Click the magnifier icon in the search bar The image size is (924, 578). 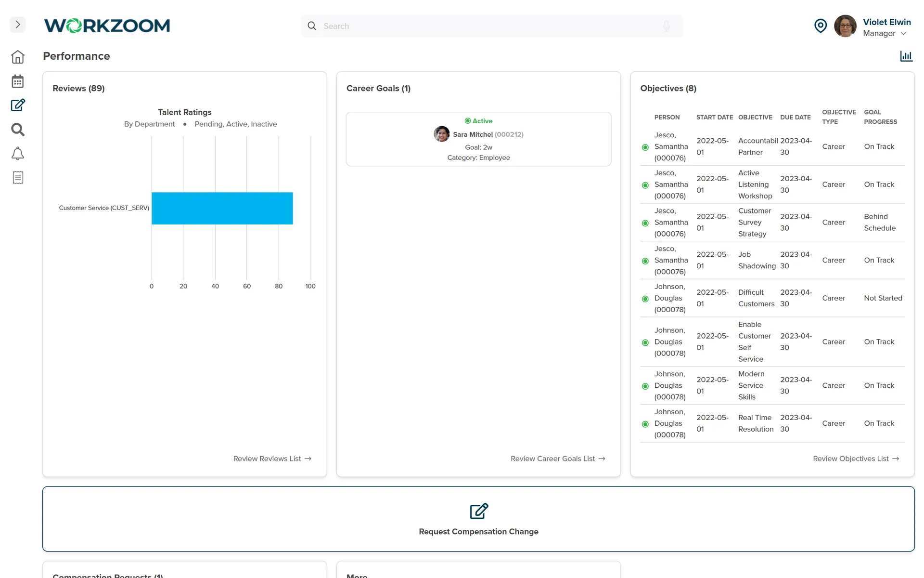(x=312, y=26)
